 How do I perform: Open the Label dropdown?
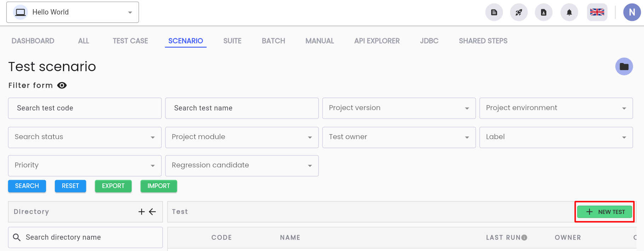click(556, 137)
